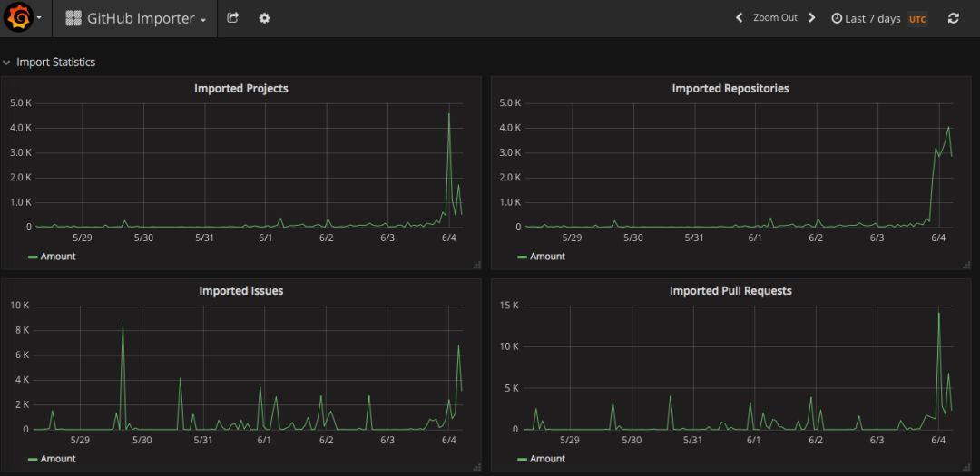Open dashboard settings gear icon
The image size is (980, 476).
click(x=264, y=18)
